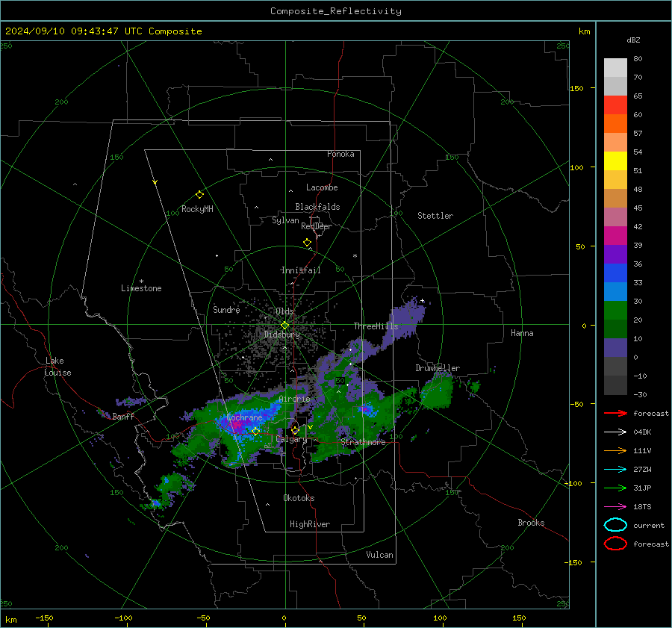Click the Okotoks town label
The width and height of the screenshot is (672, 628).
(299, 498)
